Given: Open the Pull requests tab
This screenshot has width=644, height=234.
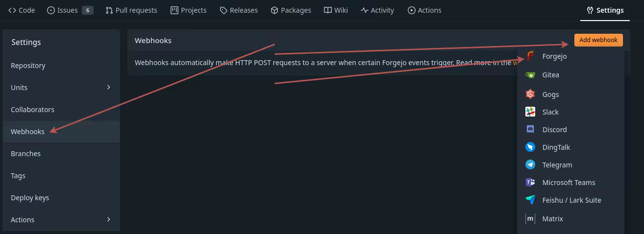Looking at the screenshot, I should [x=131, y=10].
